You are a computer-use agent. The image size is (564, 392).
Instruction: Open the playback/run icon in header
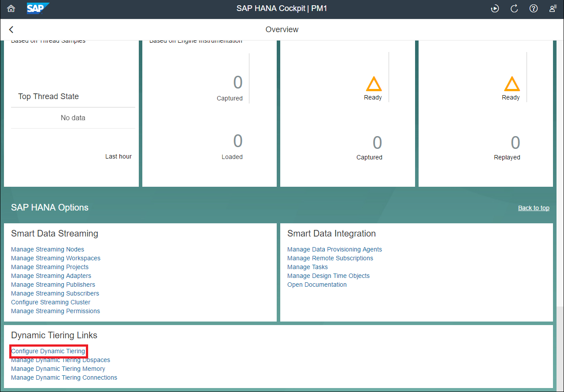point(495,8)
